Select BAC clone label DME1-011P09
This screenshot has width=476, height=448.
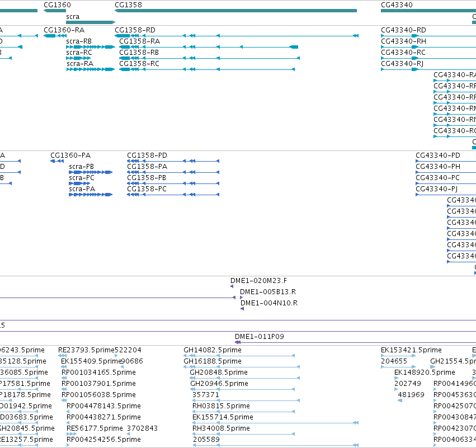[x=259, y=337]
